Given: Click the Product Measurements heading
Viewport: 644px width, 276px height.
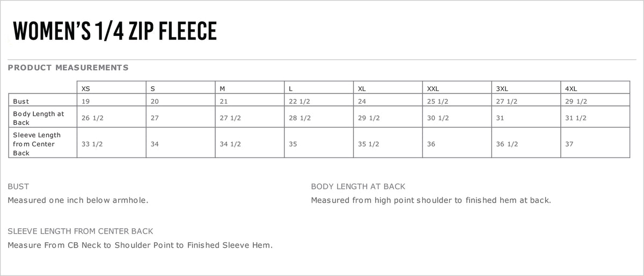Looking at the screenshot, I should (68, 68).
